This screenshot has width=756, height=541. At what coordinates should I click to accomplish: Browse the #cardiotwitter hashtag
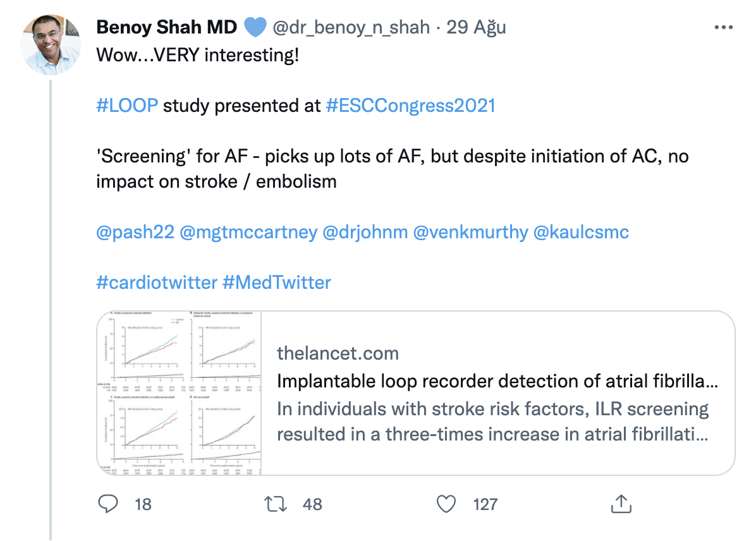(x=156, y=282)
